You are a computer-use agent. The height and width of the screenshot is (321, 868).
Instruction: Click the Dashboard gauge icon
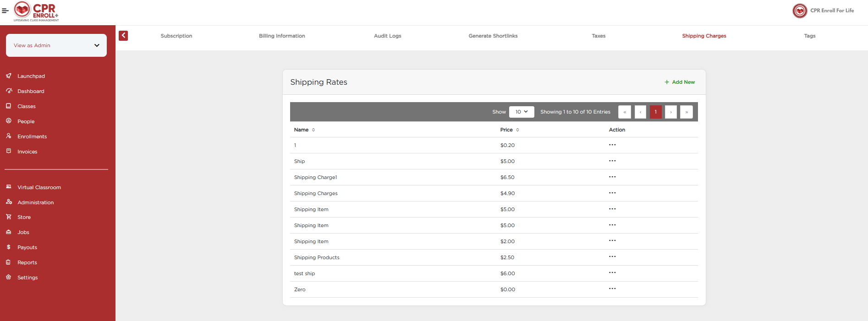[9, 91]
